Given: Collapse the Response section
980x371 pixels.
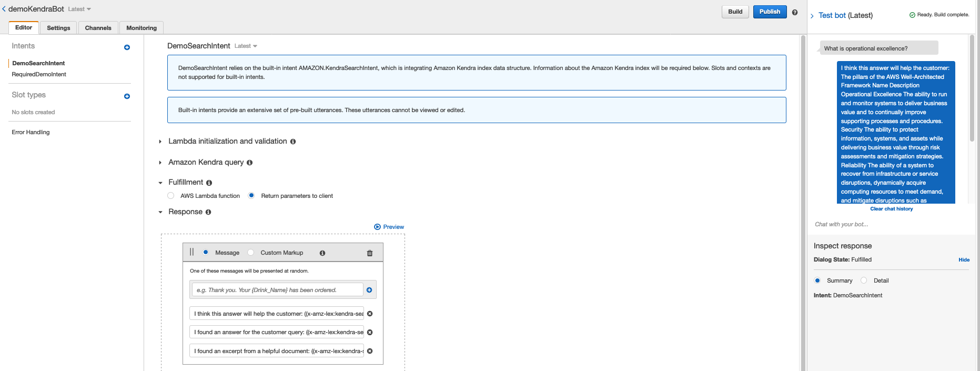Looking at the screenshot, I should pos(160,212).
